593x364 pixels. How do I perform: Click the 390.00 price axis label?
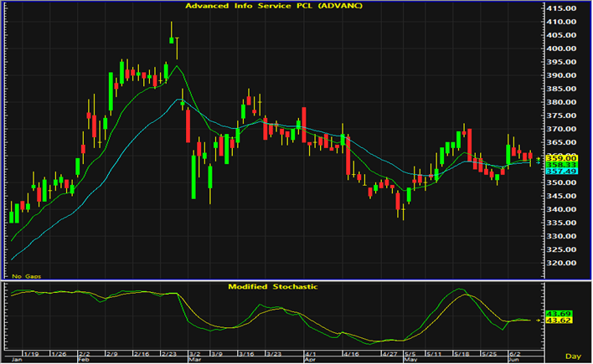click(x=561, y=75)
